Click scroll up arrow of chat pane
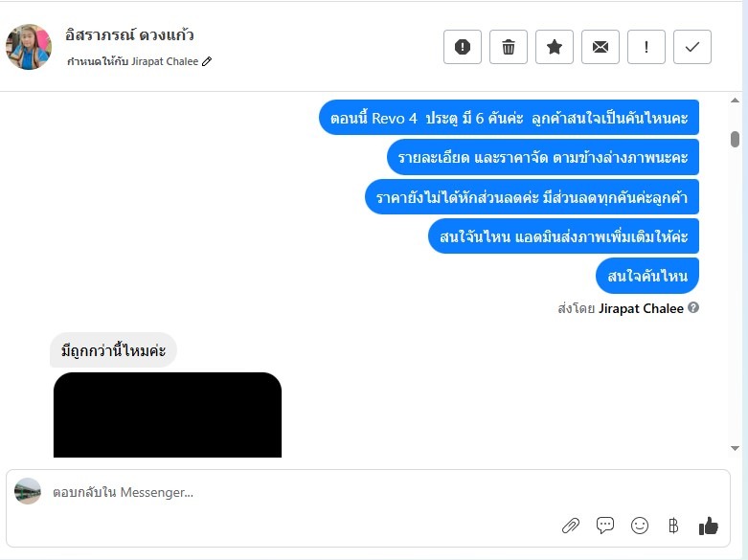Viewport: 748px width, 560px height. (736, 101)
